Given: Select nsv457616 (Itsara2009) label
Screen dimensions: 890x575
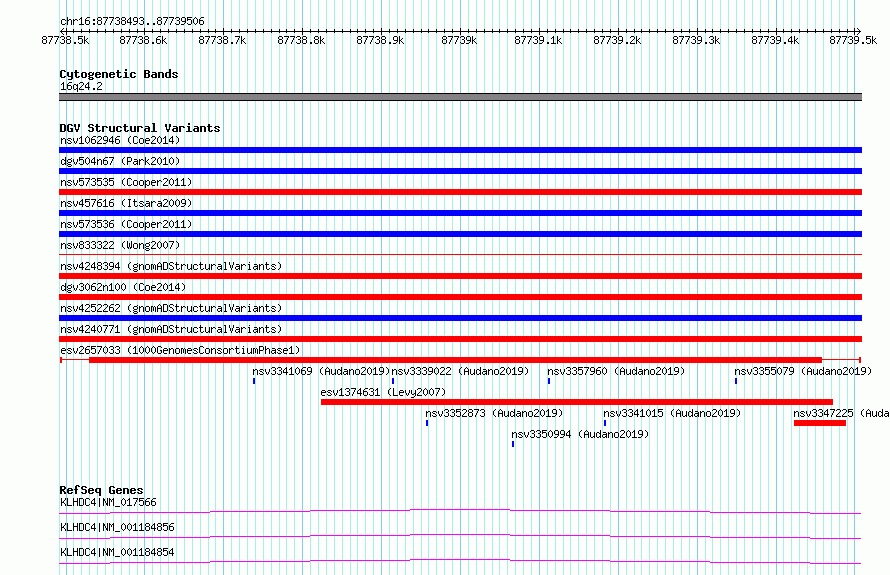Looking at the screenshot, I should point(126,203).
